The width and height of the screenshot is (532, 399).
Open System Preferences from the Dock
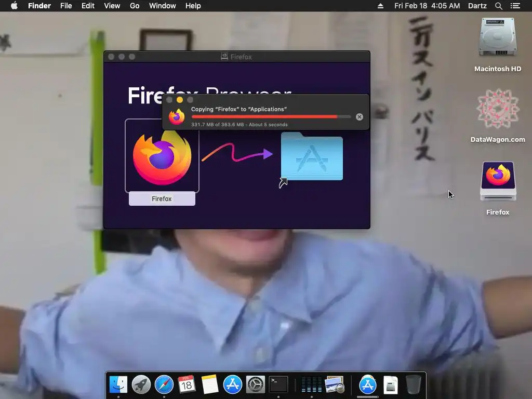tap(255, 385)
